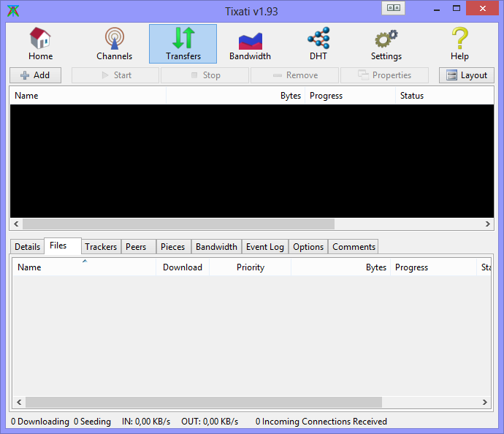Sort files by Priority column header

click(250, 267)
